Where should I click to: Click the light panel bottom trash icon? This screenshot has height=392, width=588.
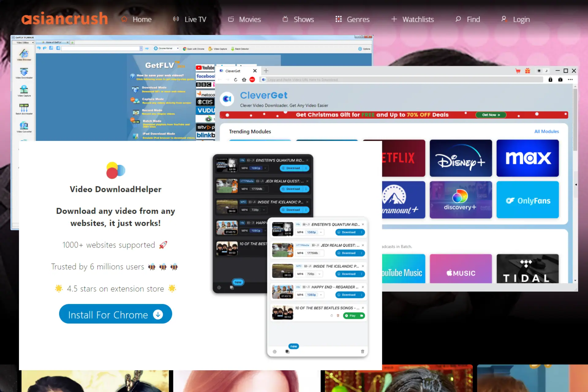(x=363, y=352)
